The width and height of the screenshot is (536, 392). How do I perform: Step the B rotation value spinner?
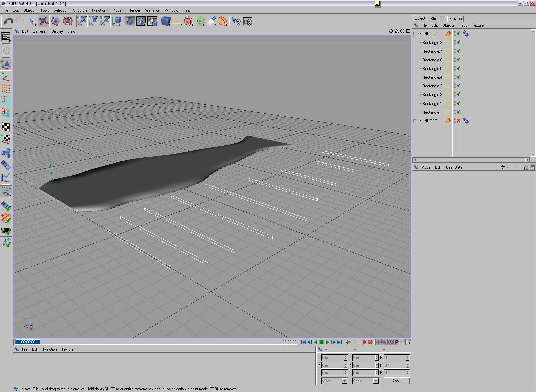pos(407,373)
